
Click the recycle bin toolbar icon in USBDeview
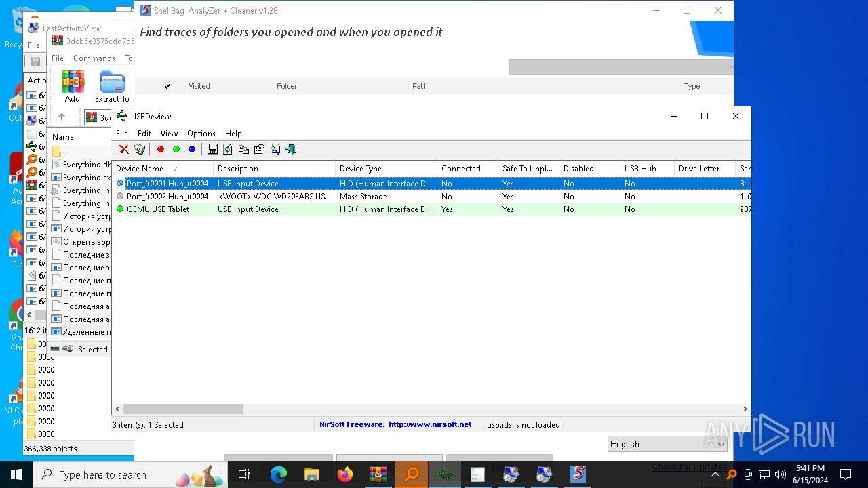coord(140,149)
